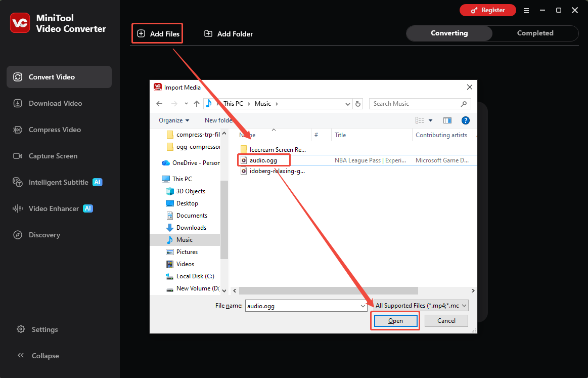
Task: Click the MiniTool Video Converter logo icon
Action: (20, 23)
